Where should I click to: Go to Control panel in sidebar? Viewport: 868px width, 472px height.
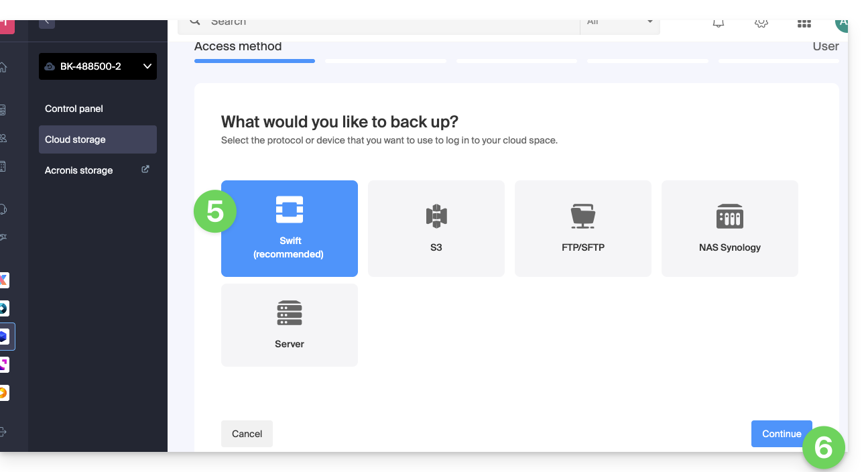coord(74,109)
